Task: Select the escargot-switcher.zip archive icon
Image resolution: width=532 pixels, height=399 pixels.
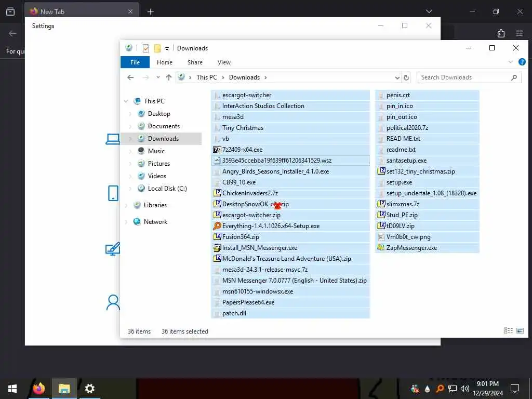Action: pos(217,215)
